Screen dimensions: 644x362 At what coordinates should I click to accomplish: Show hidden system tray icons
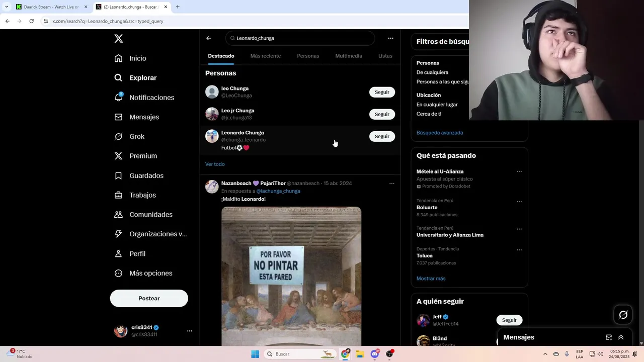(x=545, y=354)
